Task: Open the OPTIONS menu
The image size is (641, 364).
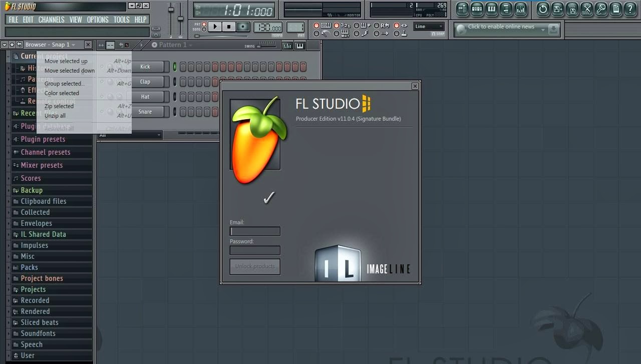Action: click(x=98, y=20)
